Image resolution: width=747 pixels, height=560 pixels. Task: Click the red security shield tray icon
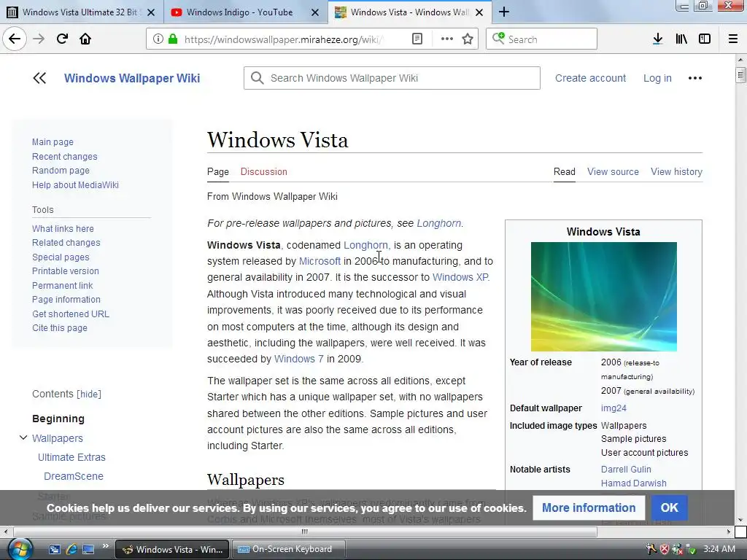coord(664,550)
